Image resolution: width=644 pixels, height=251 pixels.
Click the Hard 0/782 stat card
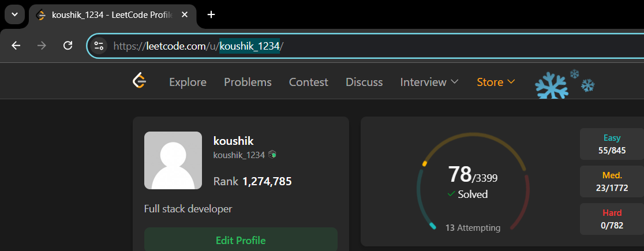612,219
